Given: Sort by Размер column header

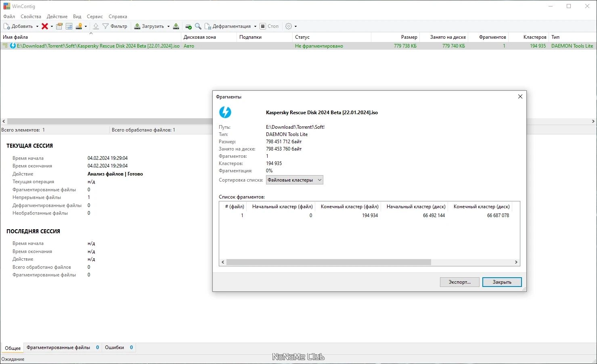Looking at the screenshot, I should [x=395, y=37].
